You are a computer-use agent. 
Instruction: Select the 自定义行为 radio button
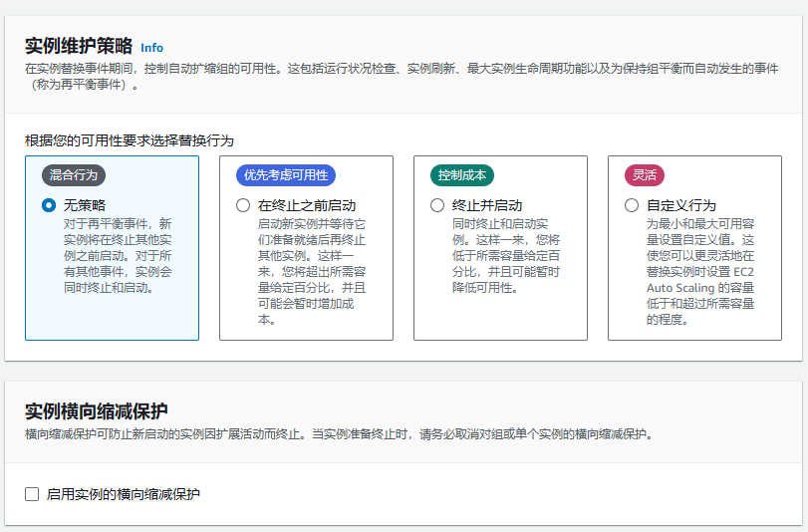pos(632,205)
